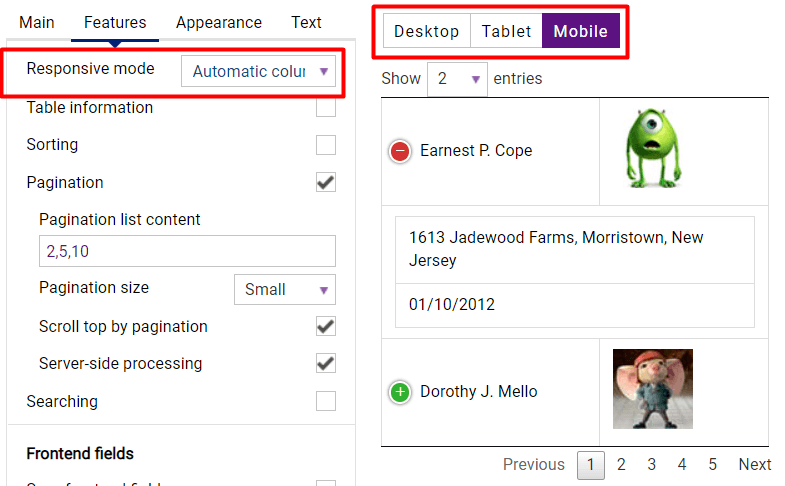Click the green monster avatar image

click(x=653, y=148)
